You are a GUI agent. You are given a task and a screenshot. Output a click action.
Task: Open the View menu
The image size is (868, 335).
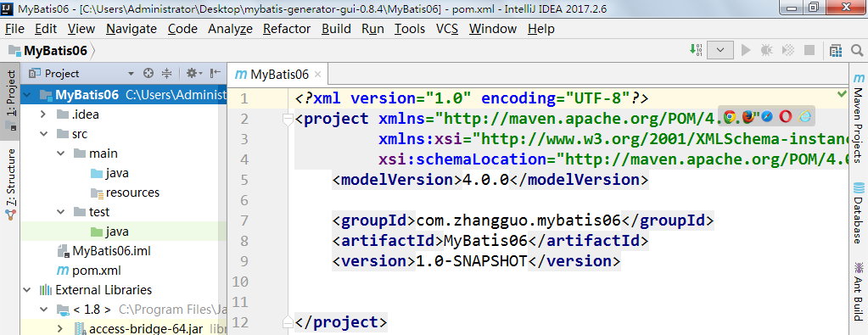coord(81,29)
